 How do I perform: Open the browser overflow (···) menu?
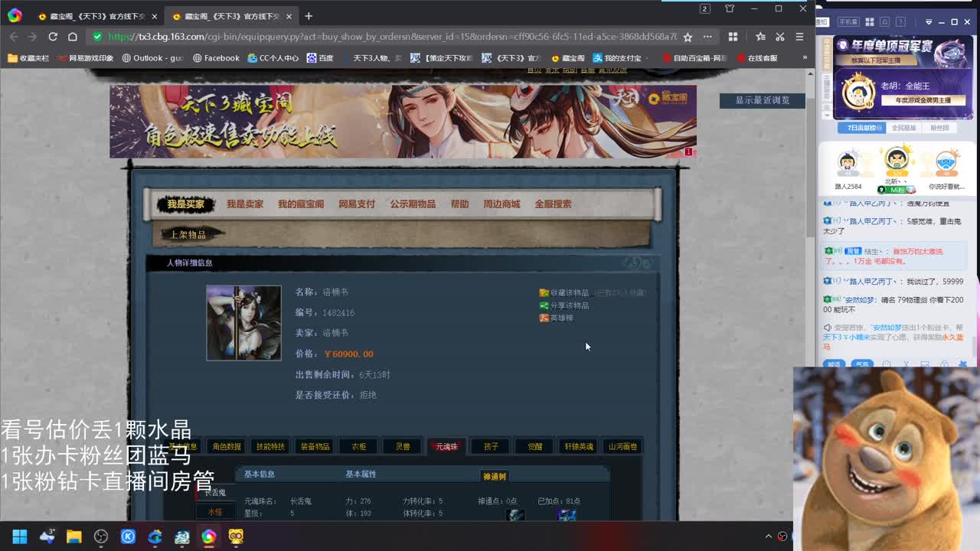tap(707, 36)
